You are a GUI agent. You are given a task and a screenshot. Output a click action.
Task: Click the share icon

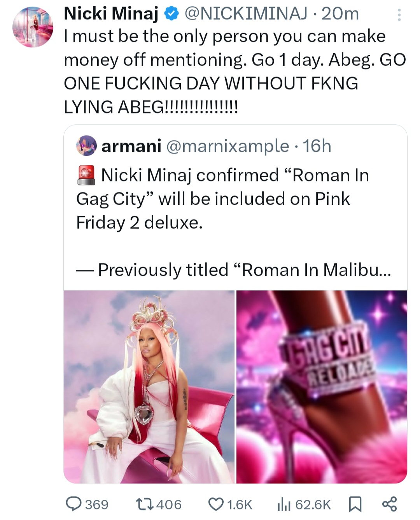click(389, 504)
